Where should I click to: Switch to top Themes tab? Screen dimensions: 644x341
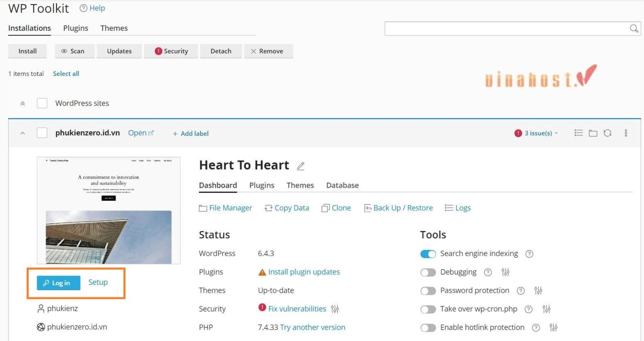click(x=114, y=28)
